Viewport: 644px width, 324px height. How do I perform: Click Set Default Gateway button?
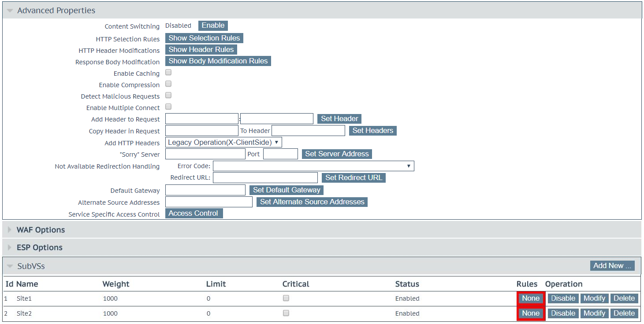pos(287,190)
